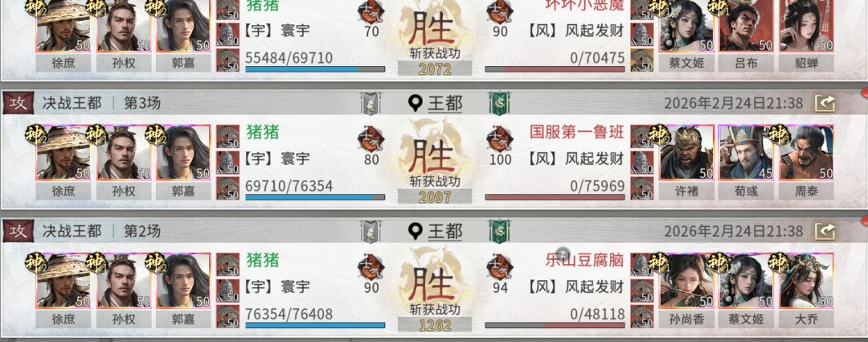Click the green dragon banner in 第3场
Screen dimensions: 868x342
pyautogui.click(x=499, y=104)
